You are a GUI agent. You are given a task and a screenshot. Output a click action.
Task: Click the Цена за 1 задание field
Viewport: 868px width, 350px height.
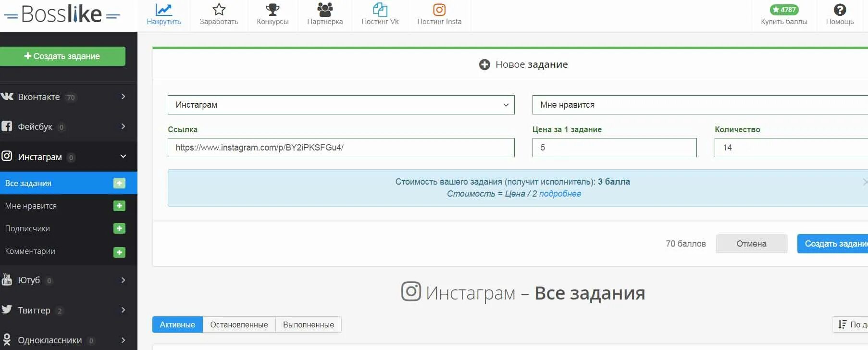coord(614,148)
